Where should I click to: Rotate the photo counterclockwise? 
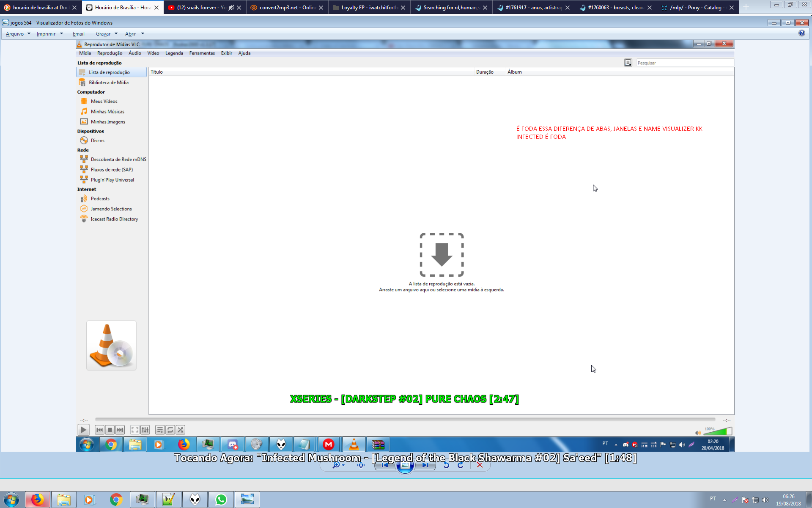446,465
